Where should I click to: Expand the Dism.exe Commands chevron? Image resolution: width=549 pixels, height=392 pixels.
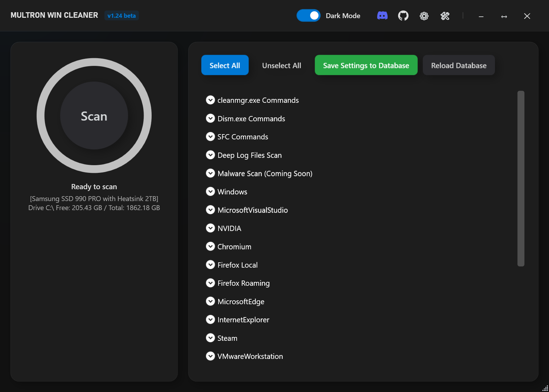[211, 118]
